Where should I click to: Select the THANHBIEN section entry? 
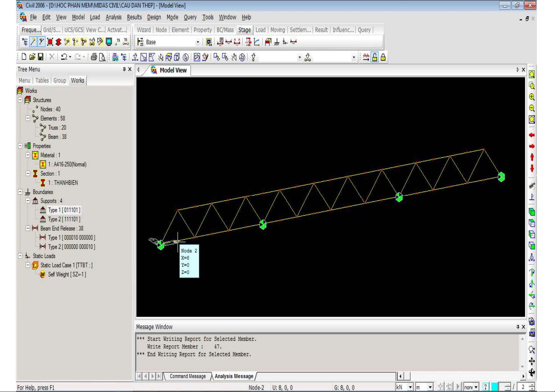click(63, 183)
